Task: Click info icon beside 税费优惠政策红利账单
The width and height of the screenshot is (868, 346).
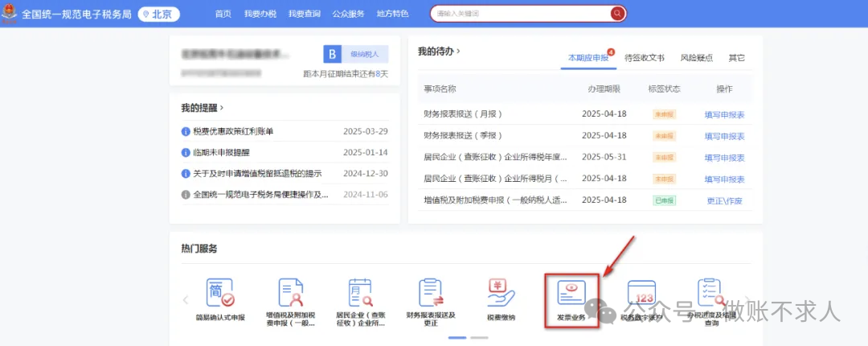Action: [186, 131]
